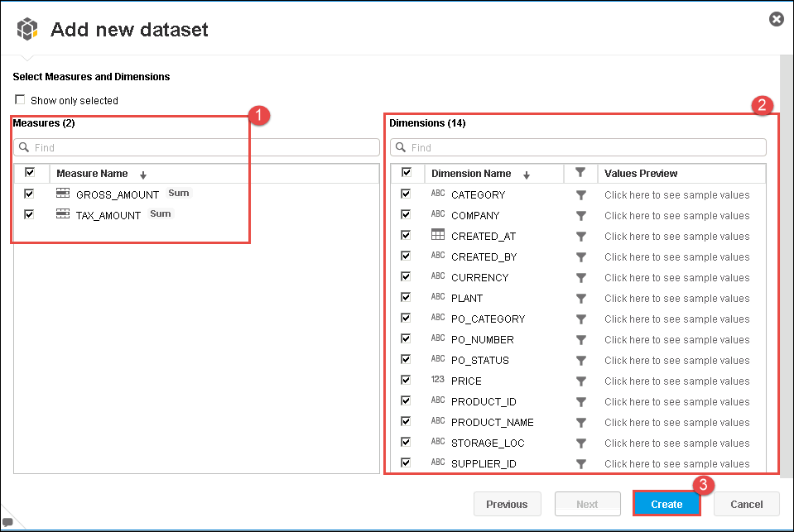Sort by the Measure Name column header
This screenshot has height=532, width=794.
[x=92, y=174]
